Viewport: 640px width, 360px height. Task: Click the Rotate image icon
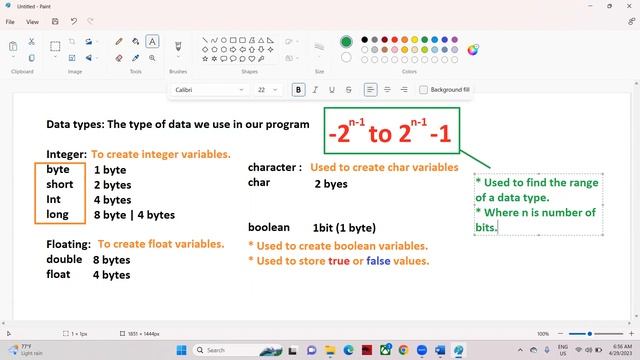(x=89, y=42)
